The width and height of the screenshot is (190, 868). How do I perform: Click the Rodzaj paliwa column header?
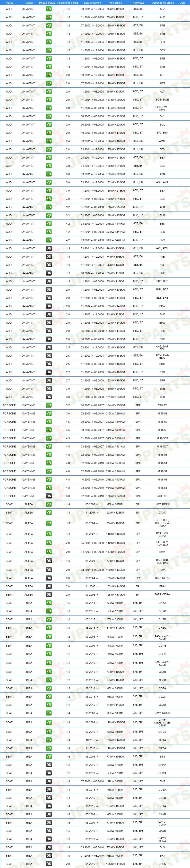point(47,3)
